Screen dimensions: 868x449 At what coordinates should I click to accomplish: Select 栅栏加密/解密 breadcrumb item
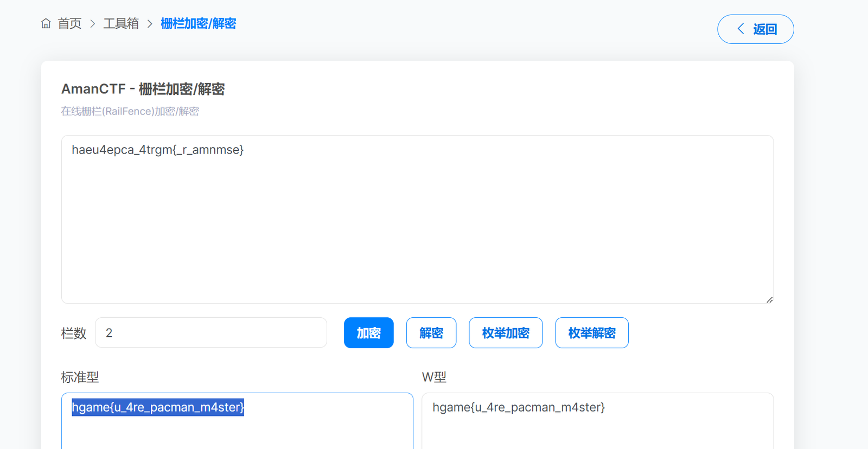199,23
